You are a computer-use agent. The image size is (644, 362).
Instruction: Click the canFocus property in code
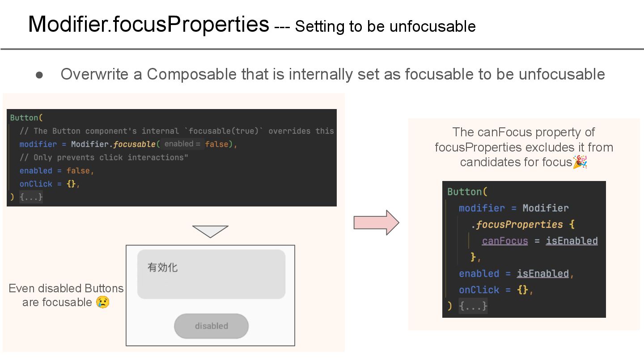tap(505, 241)
